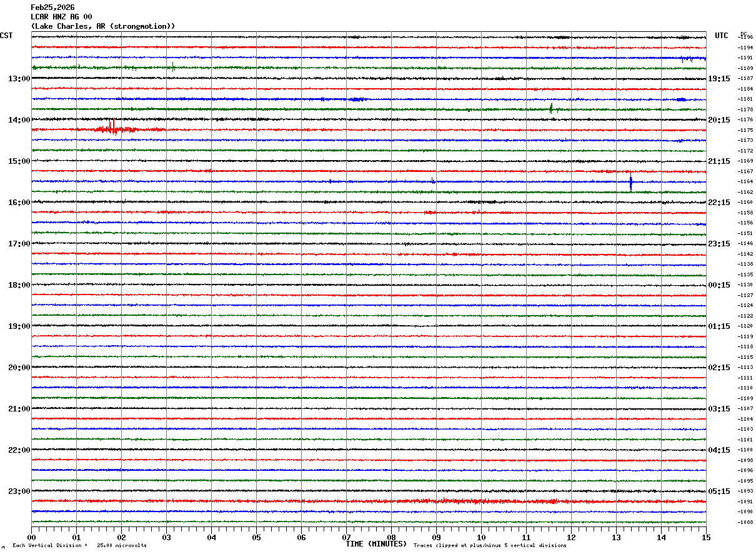Click the -1187 offset value
This screenshot has width=756, height=554.
(745, 79)
